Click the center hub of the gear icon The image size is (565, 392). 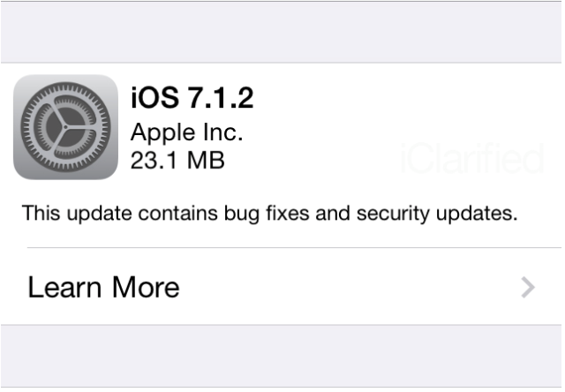pos(65,127)
